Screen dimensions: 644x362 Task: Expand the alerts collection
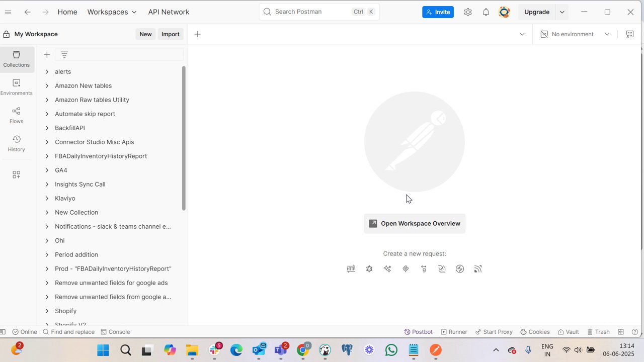tap(47, 72)
